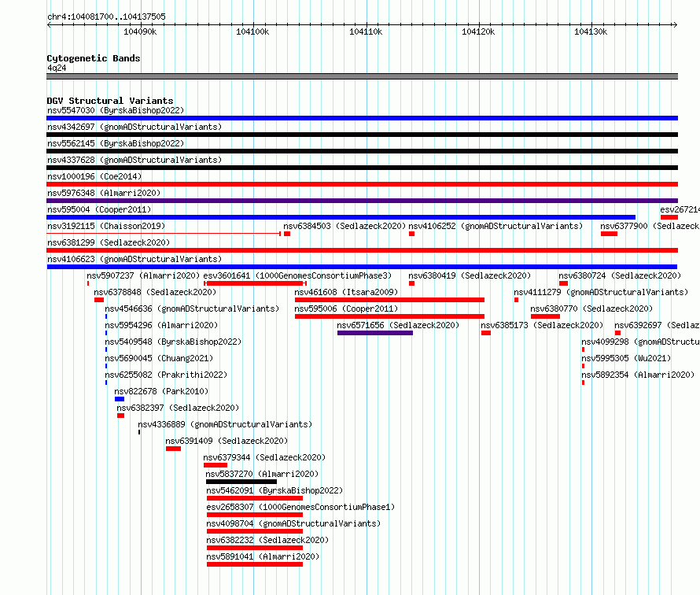Click the nsv5995305 (Wu2021) label
The height and width of the screenshot is (595, 700).
626,358
